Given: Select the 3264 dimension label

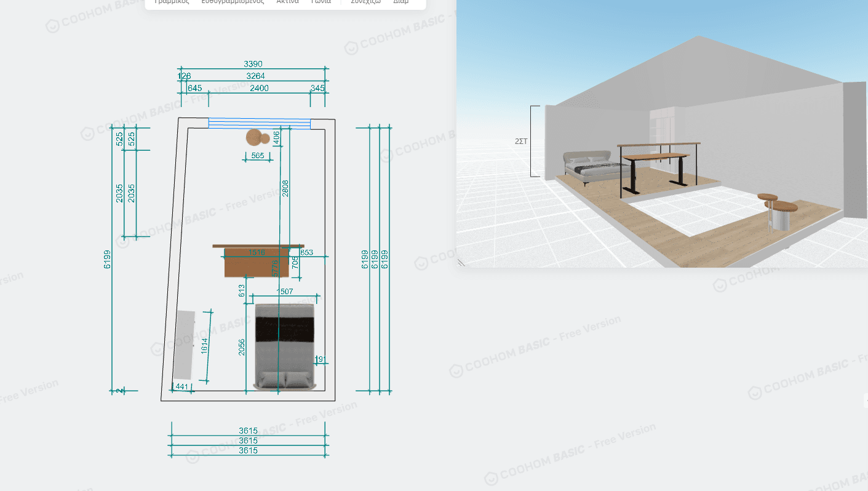Looking at the screenshot, I should (x=255, y=76).
